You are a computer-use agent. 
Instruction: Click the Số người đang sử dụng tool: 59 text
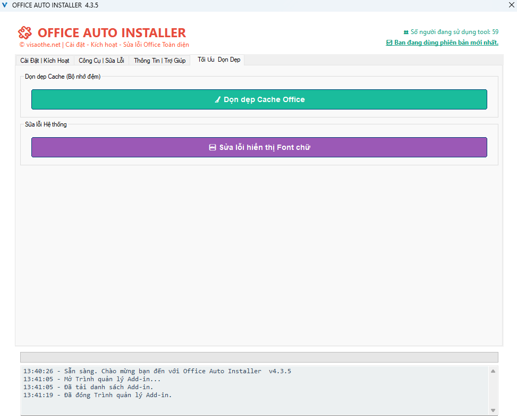(x=454, y=32)
